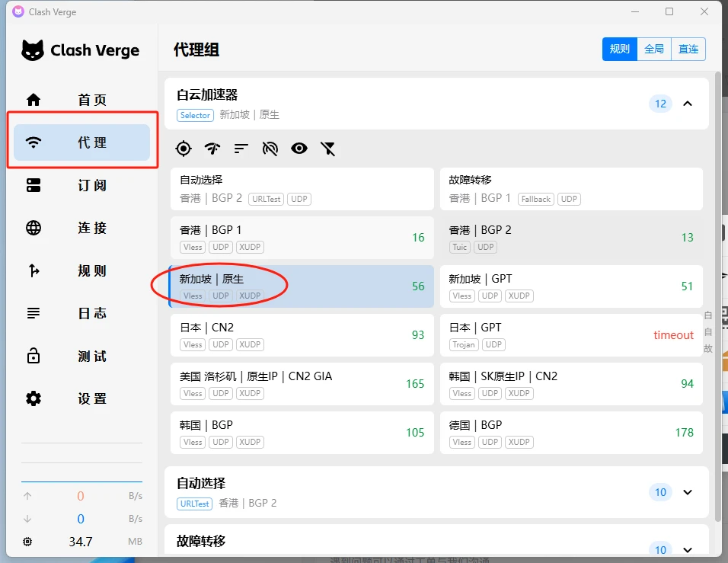Select the 香港 | BGP 1 node
Viewport: 728px width, 563px height.
[x=302, y=238]
